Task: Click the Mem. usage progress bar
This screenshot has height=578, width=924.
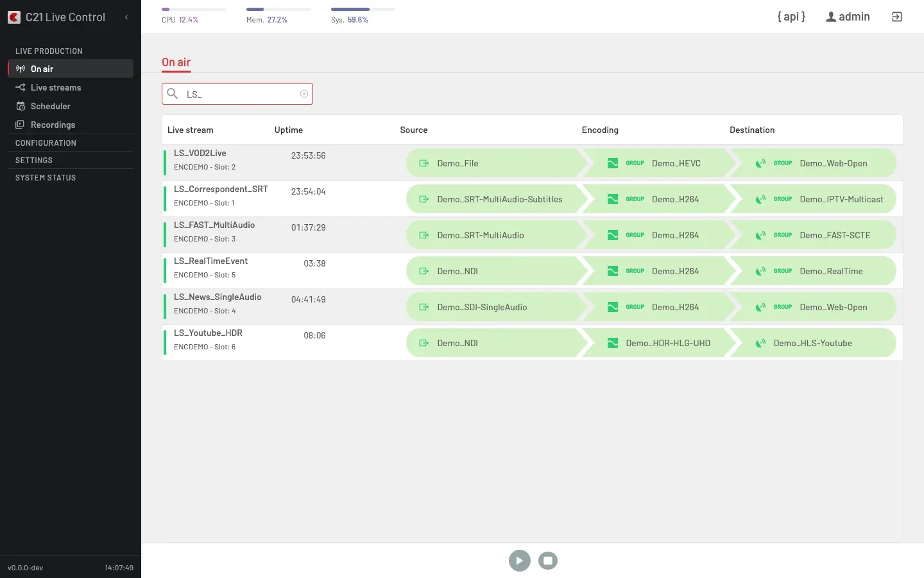Action: coord(278,9)
